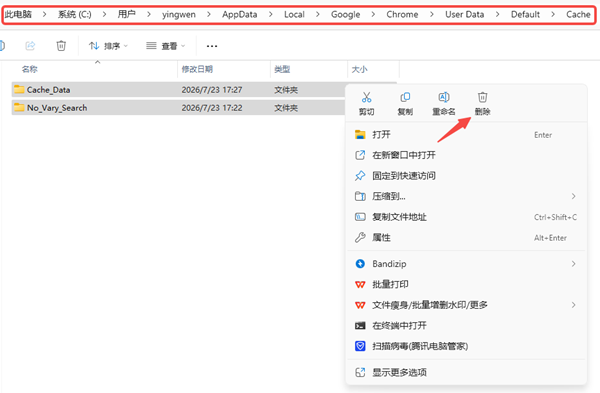Open the 排序 sort dropdown

(108, 46)
